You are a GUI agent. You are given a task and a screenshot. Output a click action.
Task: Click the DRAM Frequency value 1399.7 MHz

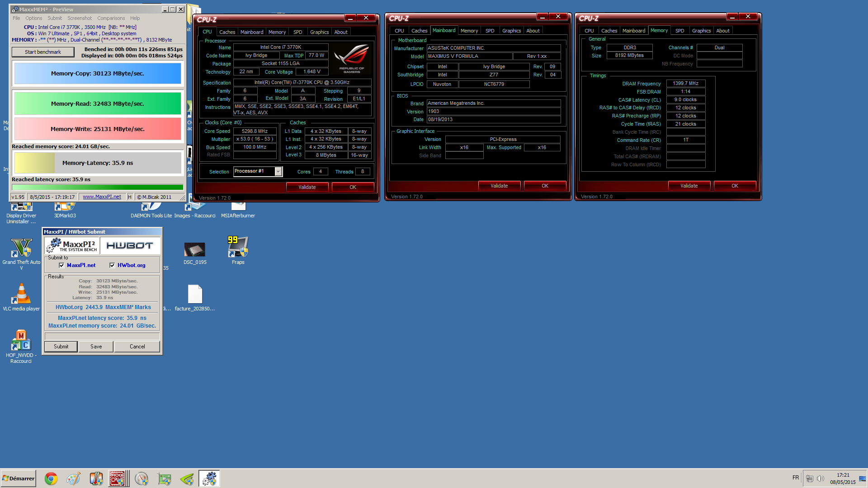685,83
